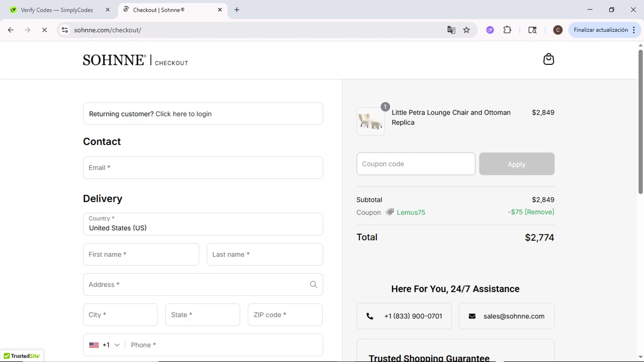The width and height of the screenshot is (644, 362).
Task: Click the Delivery heading
Action: click(x=103, y=198)
